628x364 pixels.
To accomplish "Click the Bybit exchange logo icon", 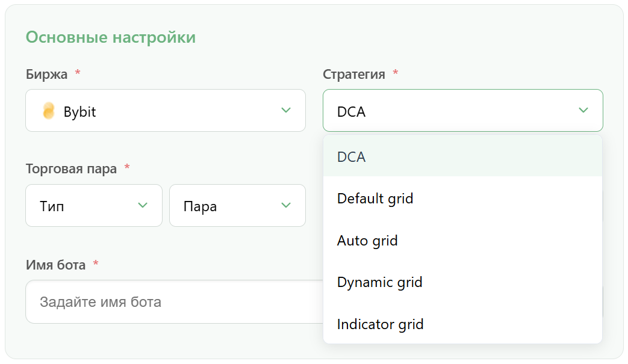I will [x=48, y=111].
